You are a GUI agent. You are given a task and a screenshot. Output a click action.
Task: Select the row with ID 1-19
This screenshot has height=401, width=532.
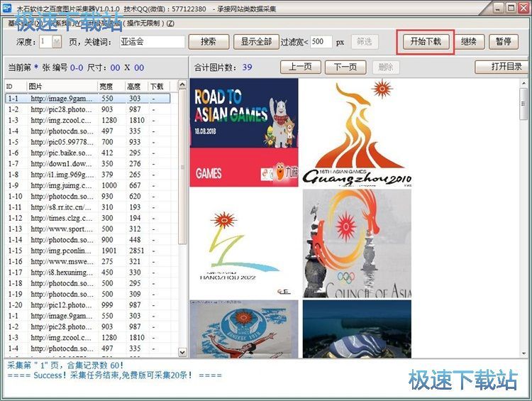click(x=87, y=294)
